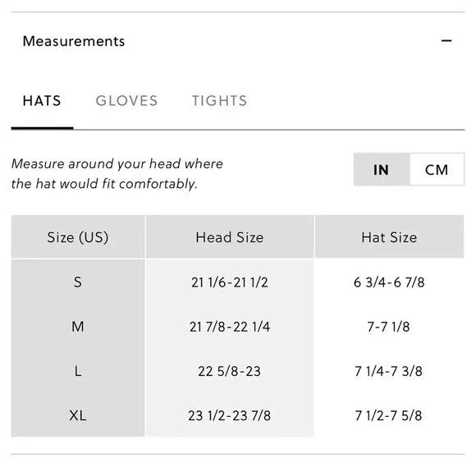Click head size 21 7/8-22 1/4 cell

[230, 327]
